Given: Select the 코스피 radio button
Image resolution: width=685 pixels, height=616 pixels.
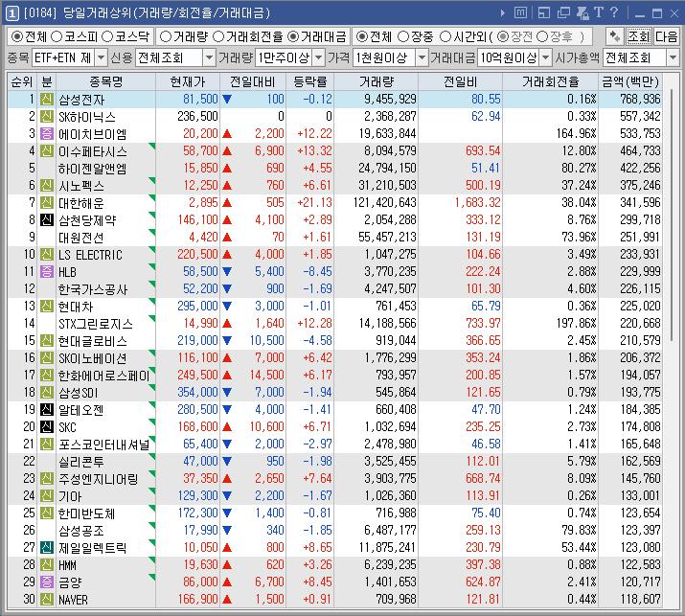Looking at the screenshot, I should 57,36.
